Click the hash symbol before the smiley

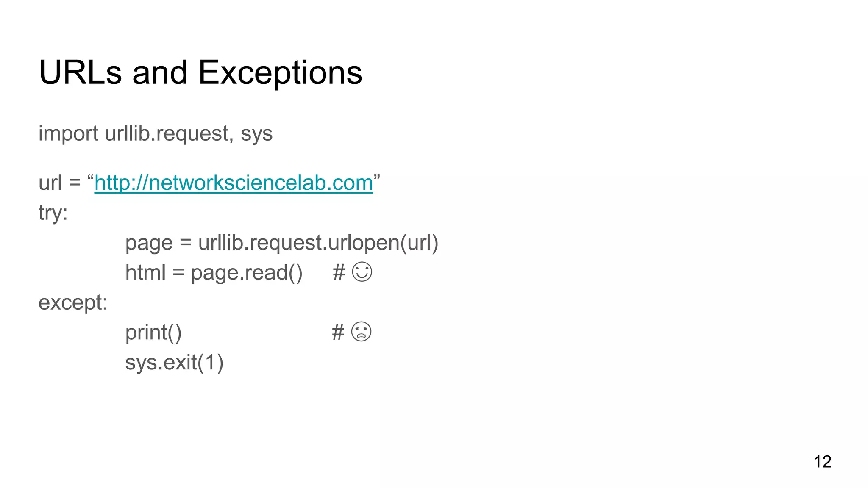point(339,272)
